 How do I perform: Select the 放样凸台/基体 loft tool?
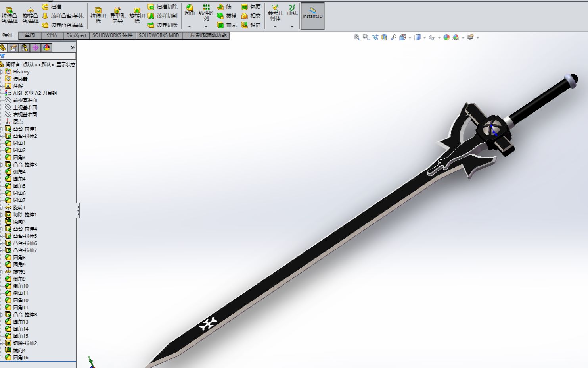coord(63,16)
